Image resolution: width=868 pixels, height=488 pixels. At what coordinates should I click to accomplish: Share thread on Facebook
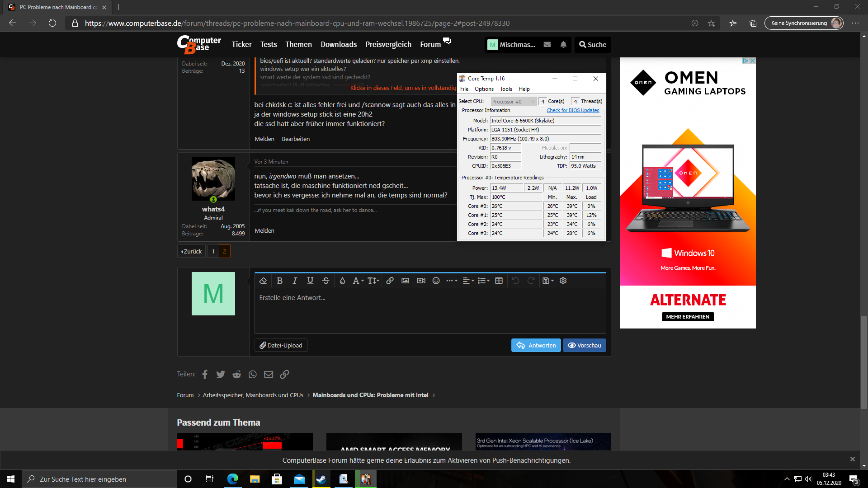pos(205,374)
